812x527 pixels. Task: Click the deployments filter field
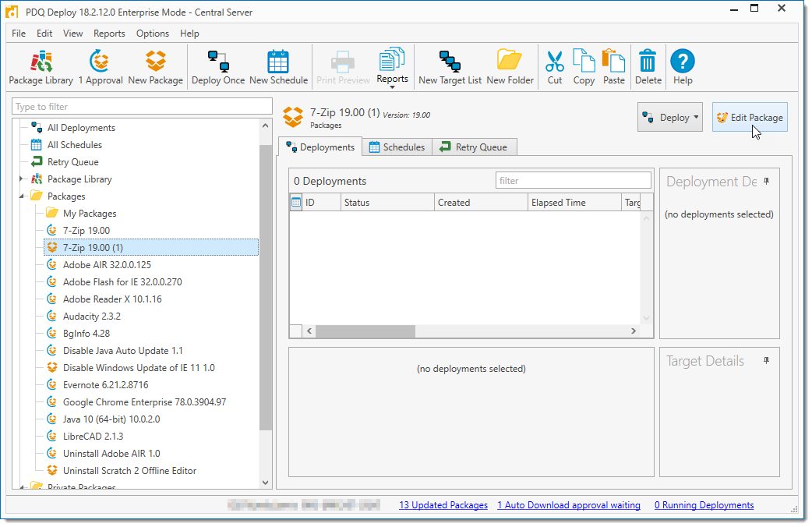click(x=574, y=180)
